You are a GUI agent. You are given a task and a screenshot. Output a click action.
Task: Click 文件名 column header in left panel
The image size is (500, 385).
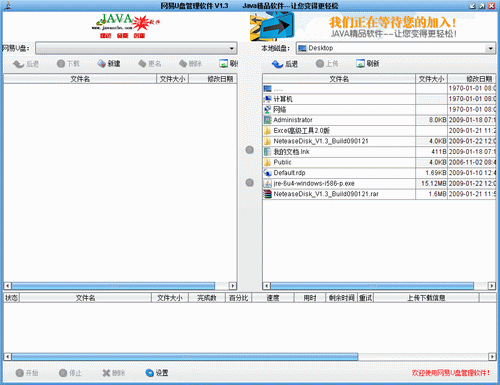[x=80, y=79]
